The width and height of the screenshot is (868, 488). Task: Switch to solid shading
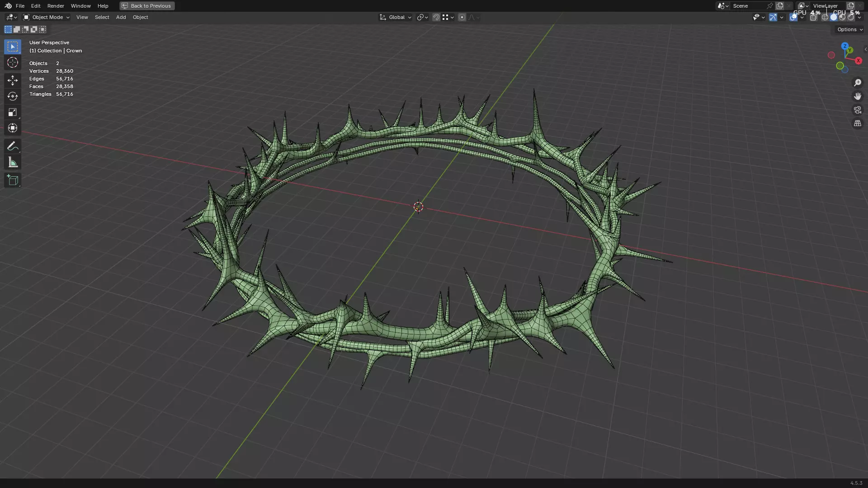(x=834, y=17)
